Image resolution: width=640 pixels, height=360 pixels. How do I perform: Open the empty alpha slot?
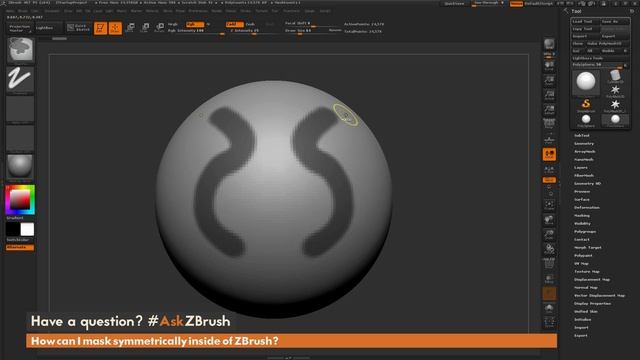point(20,109)
